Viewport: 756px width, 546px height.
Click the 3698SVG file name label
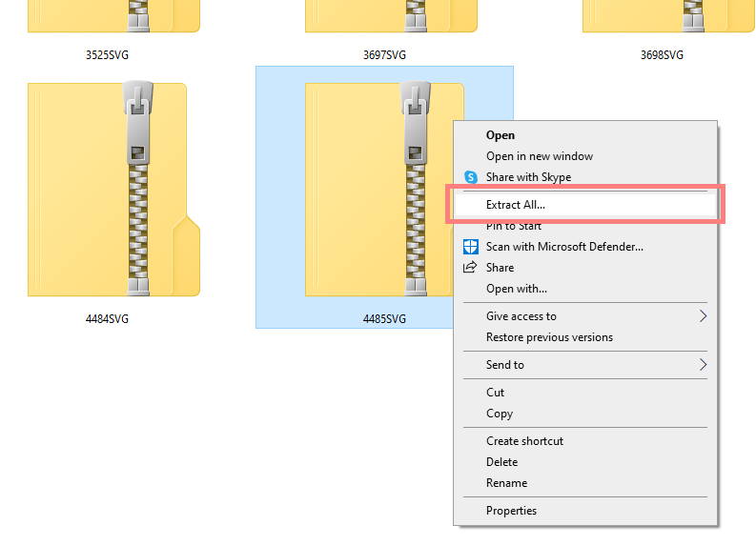tap(662, 55)
